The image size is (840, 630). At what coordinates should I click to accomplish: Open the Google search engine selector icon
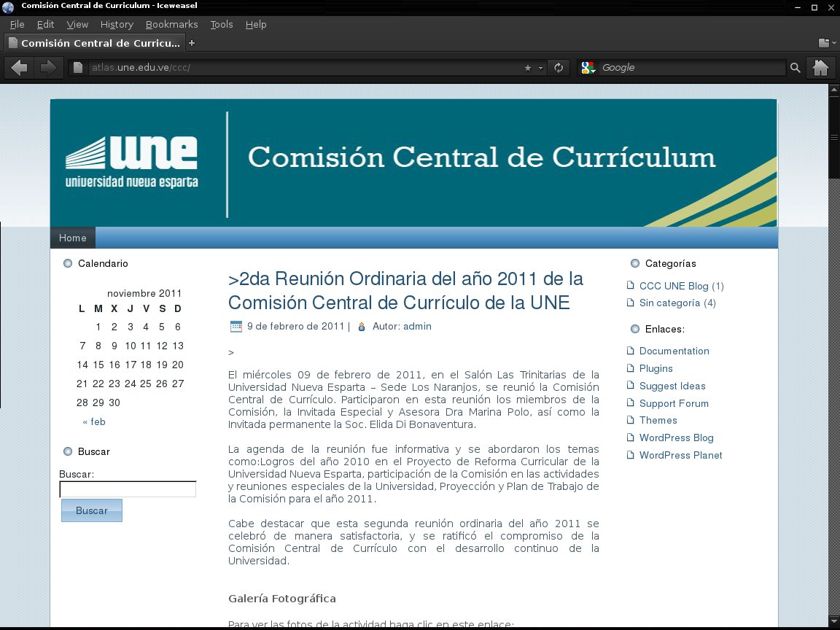(588, 68)
